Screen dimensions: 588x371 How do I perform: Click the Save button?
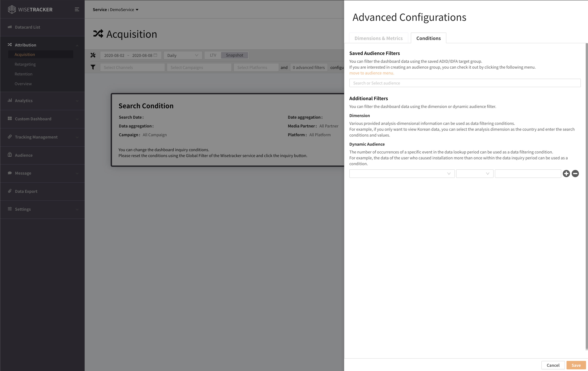576,365
